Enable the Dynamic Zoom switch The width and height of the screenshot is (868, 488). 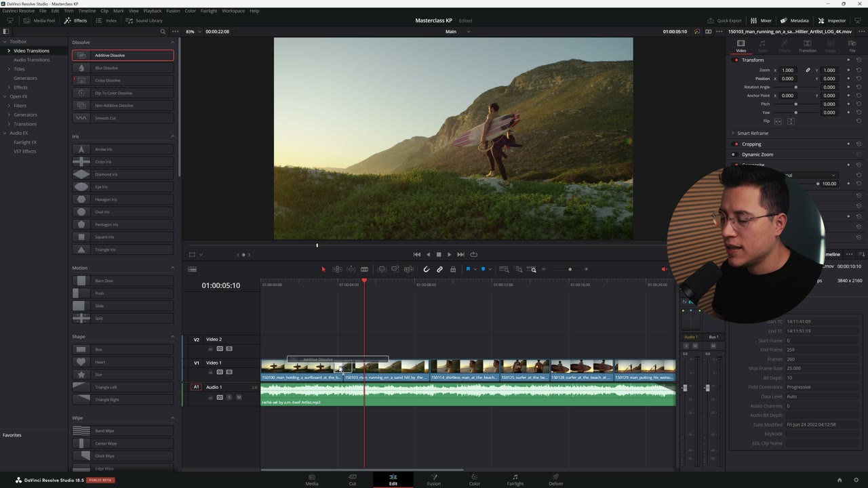pos(733,155)
